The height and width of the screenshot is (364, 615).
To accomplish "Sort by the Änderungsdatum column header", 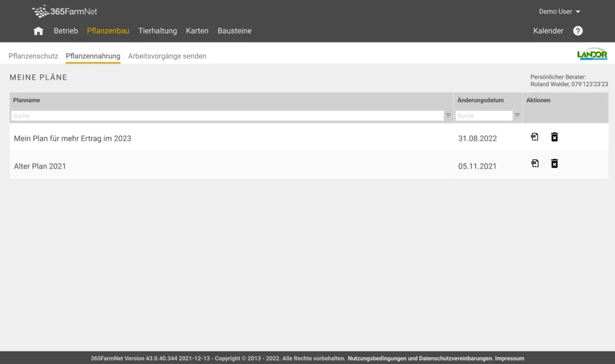I will [480, 100].
